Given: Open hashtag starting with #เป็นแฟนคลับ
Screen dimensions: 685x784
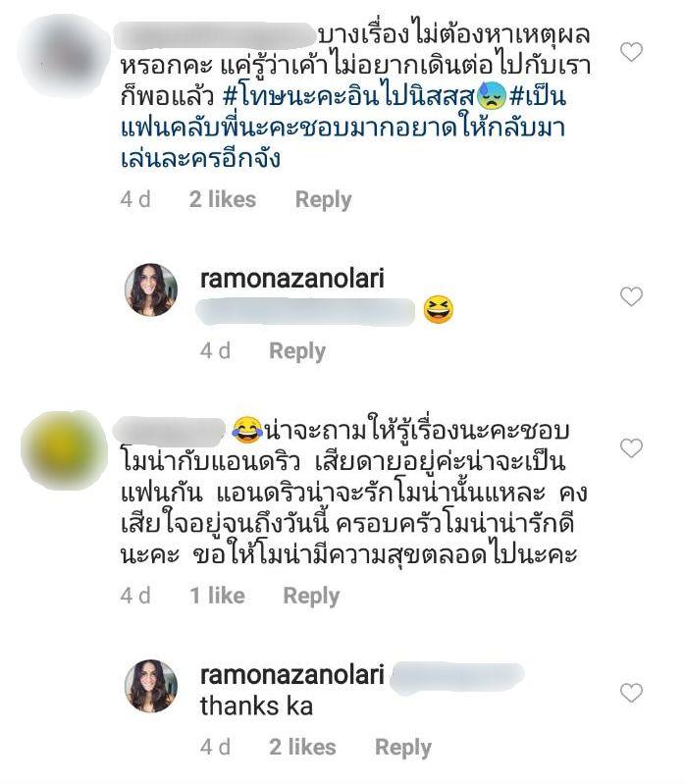Looking at the screenshot, I should 343,128.
